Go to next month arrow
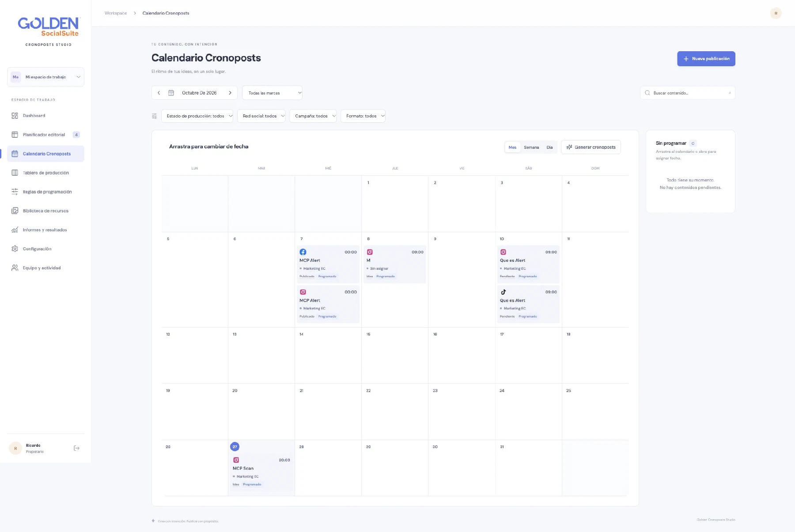Image resolution: width=795 pixels, height=532 pixels. coord(230,93)
